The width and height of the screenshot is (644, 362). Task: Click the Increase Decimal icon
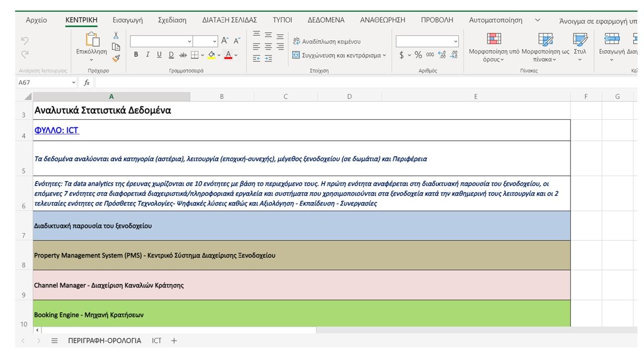pos(442,55)
